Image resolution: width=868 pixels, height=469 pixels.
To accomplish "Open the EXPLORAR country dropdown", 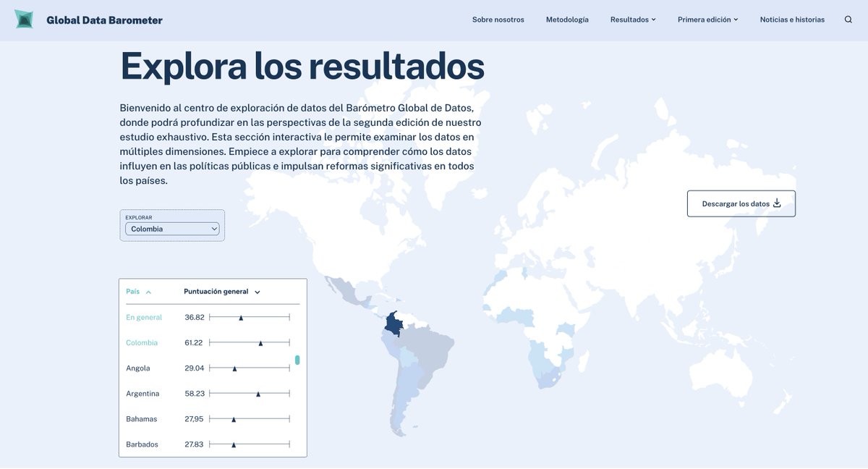I will [172, 228].
